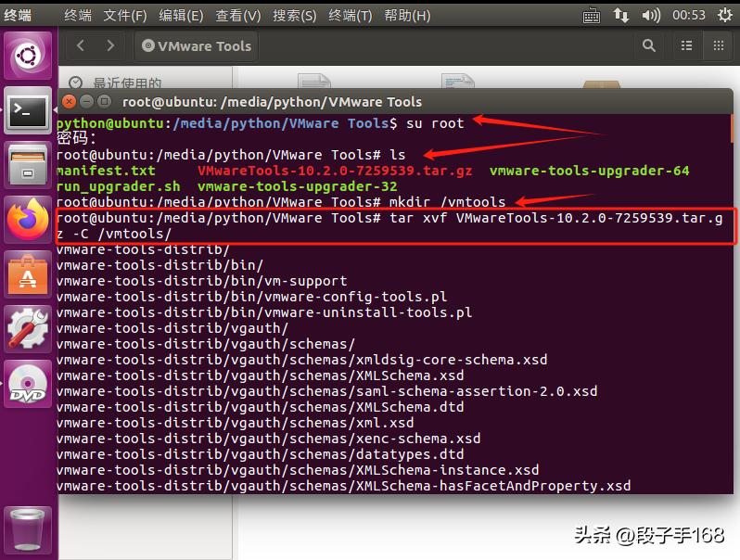740x560 pixels.
Task: Open the mounted DVD disc icon
Action: point(28,384)
